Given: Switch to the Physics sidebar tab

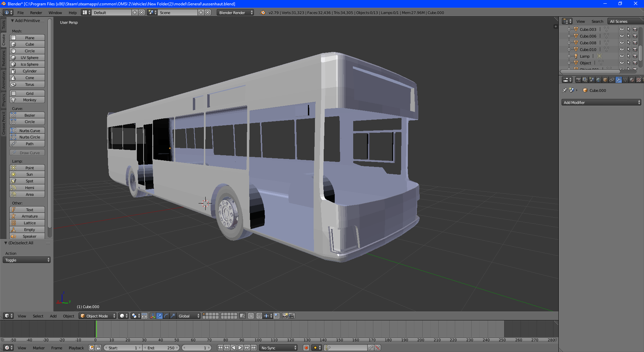Looking at the screenshot, I should (x=4, y=100).
